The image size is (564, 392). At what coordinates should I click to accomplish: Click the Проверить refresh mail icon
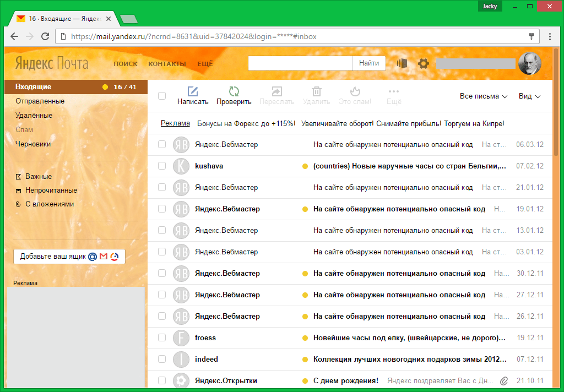[234, 92]
